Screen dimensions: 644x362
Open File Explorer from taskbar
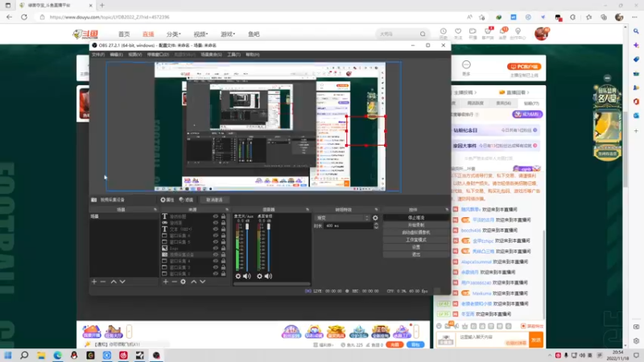click(x=41, y=356)
